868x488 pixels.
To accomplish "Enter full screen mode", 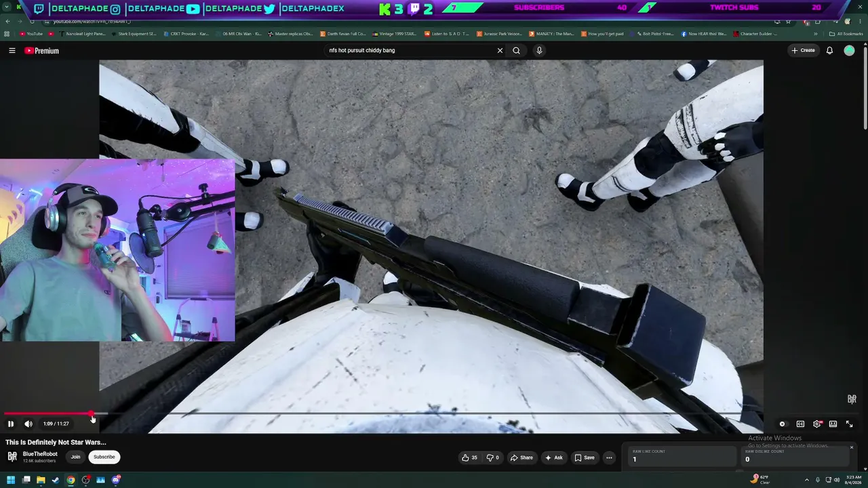I will (849, 424).
